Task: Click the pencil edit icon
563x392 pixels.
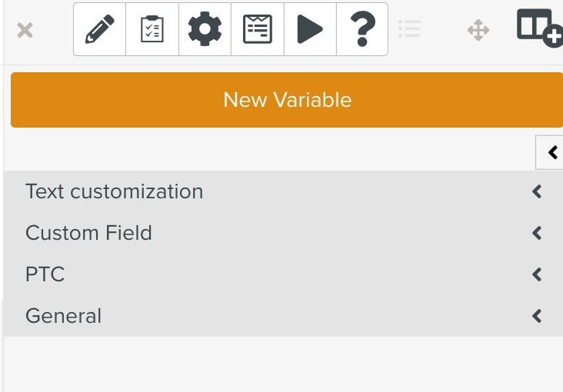Action: point(99,30)
